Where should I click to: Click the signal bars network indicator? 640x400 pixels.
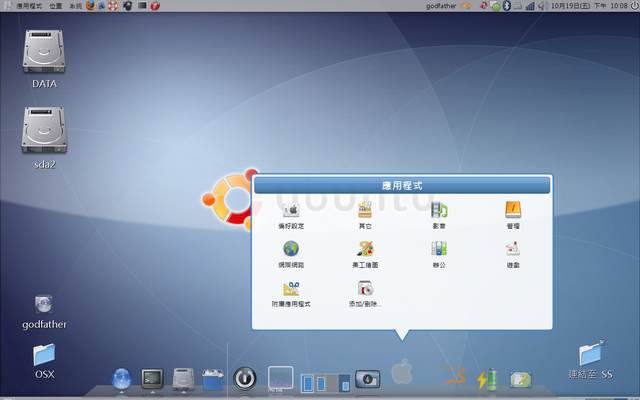(x=530, y=6)
